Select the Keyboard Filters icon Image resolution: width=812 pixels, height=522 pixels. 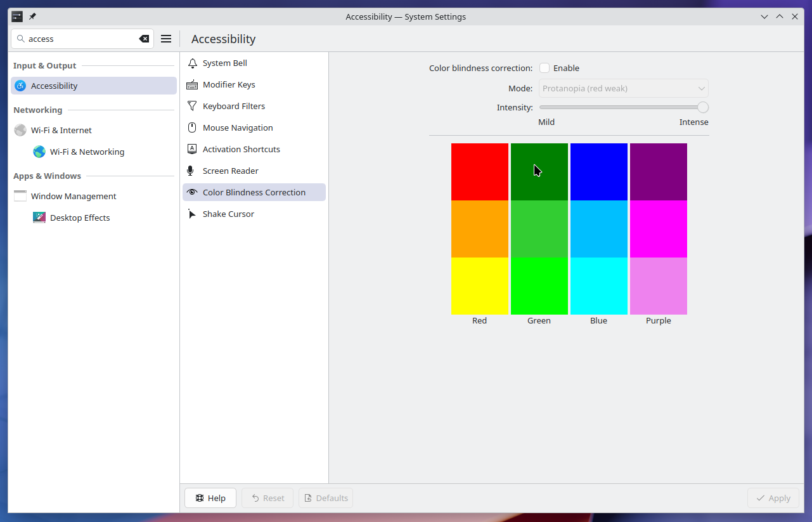tap(193, 106)
